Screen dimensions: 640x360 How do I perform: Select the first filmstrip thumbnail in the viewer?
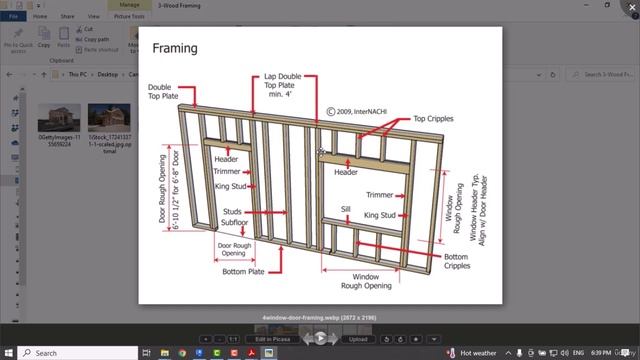[x=261, y=329]
